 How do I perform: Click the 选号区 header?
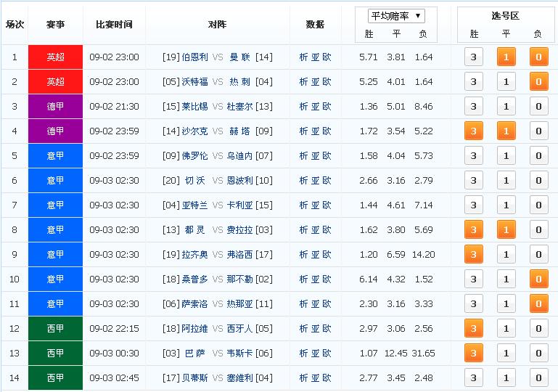point(505,16)
